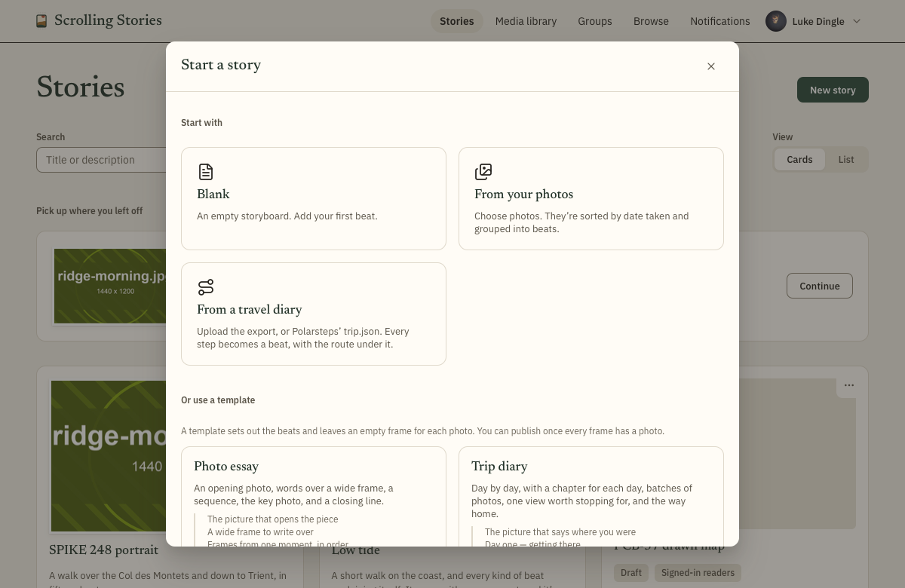This screenshot has height=588, width=905.
Task: Click Luke Dingle's avatar picture
Action: 776,21
